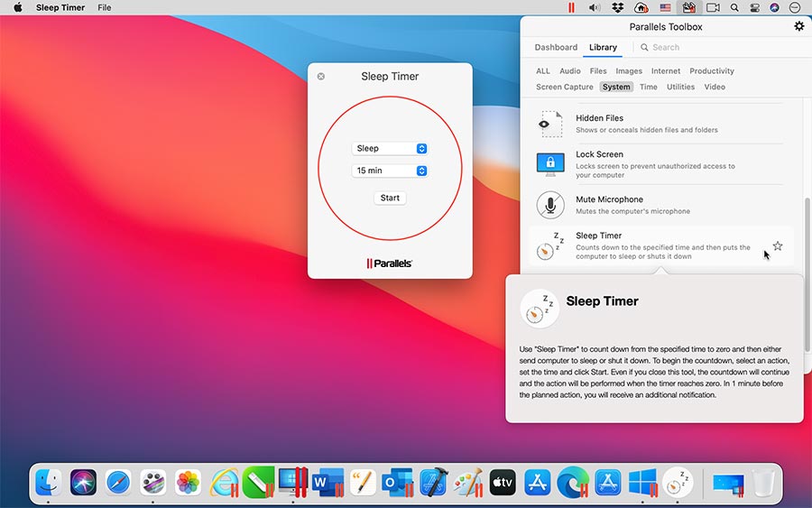Screen dimensions: 812x508
Task: Click the Lock Screen tool icon
Action: pos(550,164)
